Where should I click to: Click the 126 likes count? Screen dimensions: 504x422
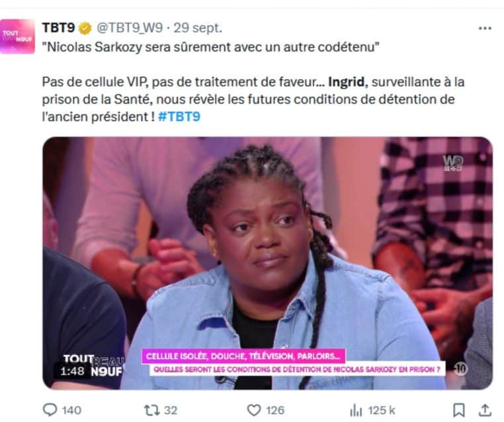click(x=275, y=411)
